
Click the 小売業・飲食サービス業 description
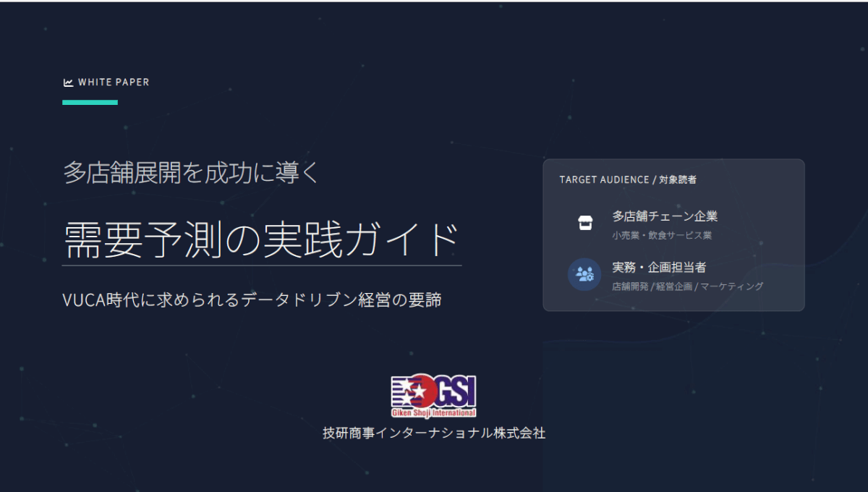662,235
